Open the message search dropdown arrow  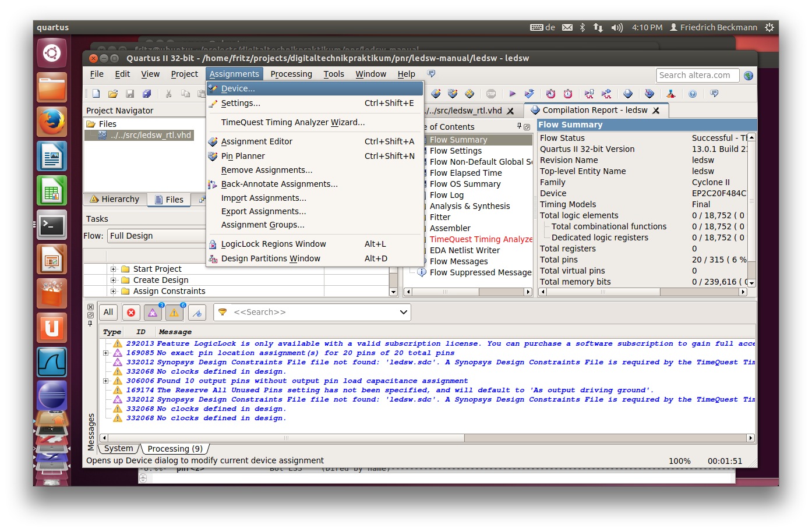coord(403,313)
